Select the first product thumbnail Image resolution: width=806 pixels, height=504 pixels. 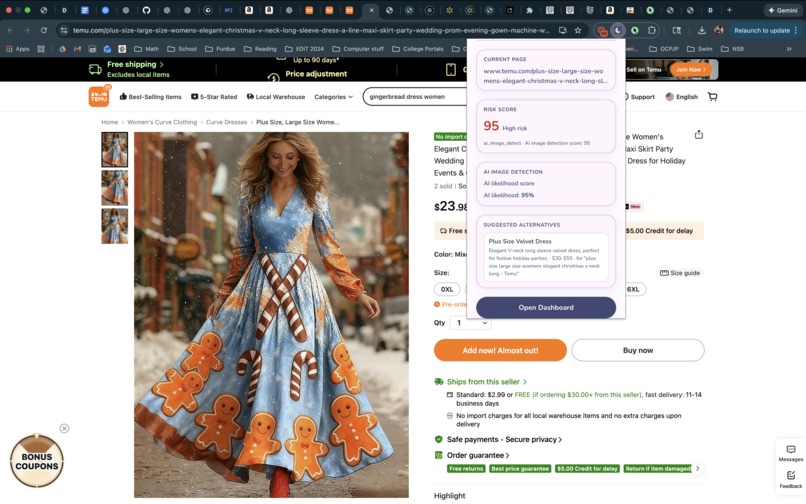114,150
